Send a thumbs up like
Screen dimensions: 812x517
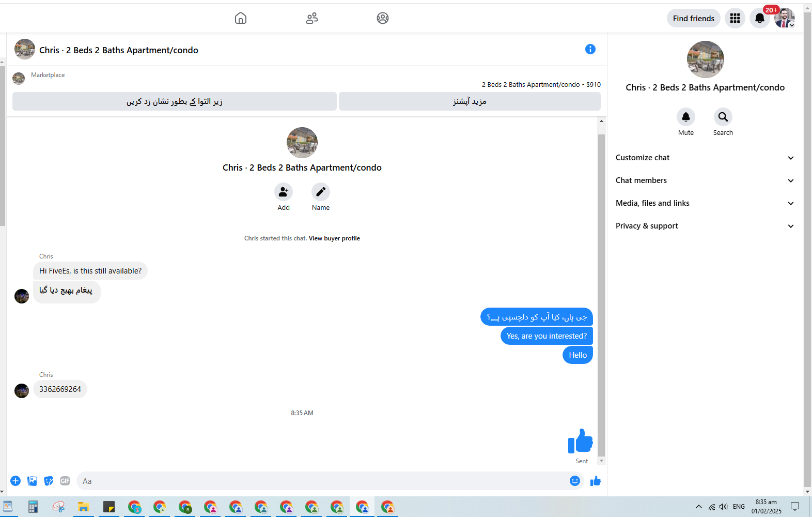pos(596,481)
